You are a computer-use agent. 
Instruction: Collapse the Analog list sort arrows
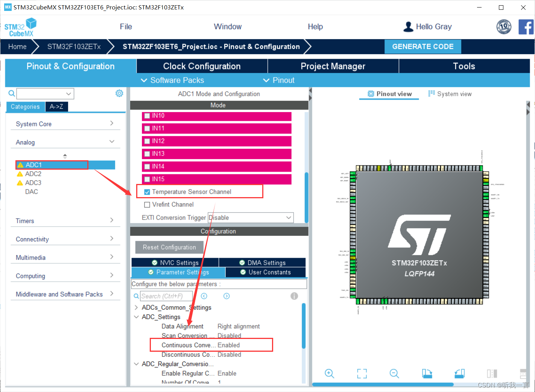pos(65,156)
